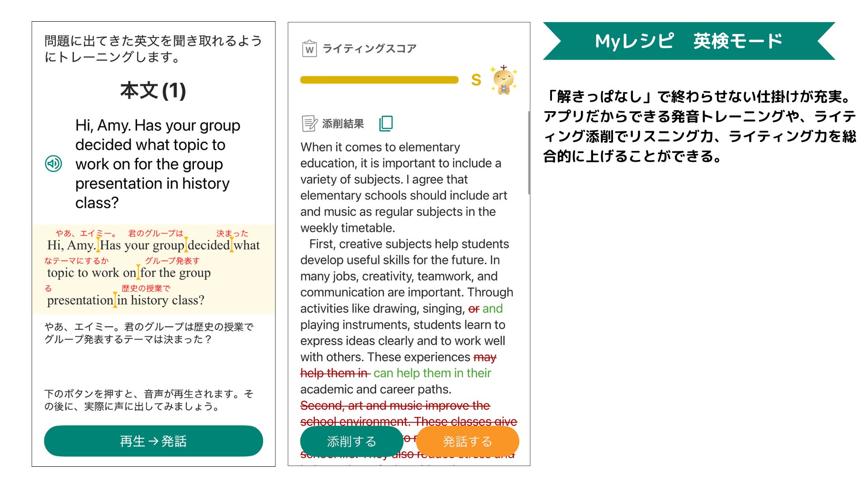This screenshot has height=488, width=868.
Task: Click the red annotation 君のグループは
Action: 156,234
